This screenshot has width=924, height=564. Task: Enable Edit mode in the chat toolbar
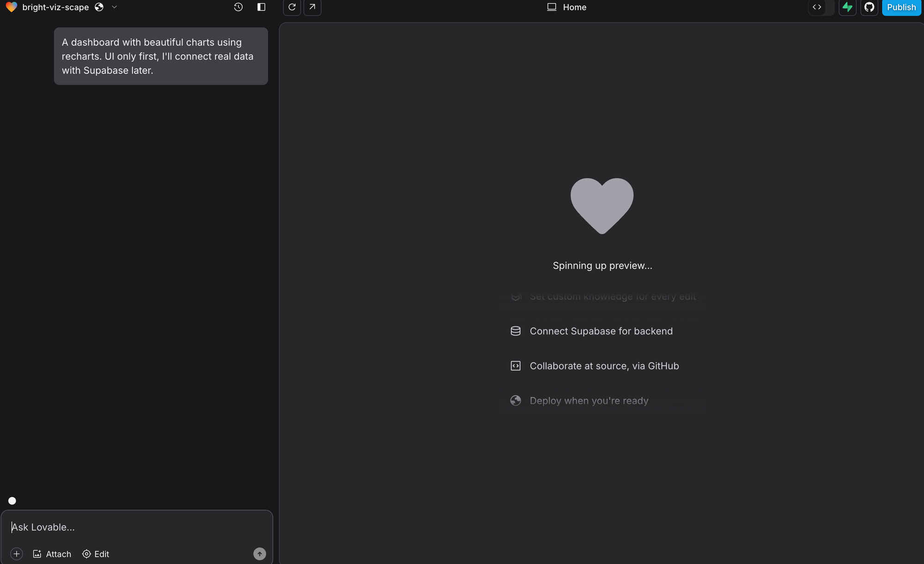[x=96, y=554]
